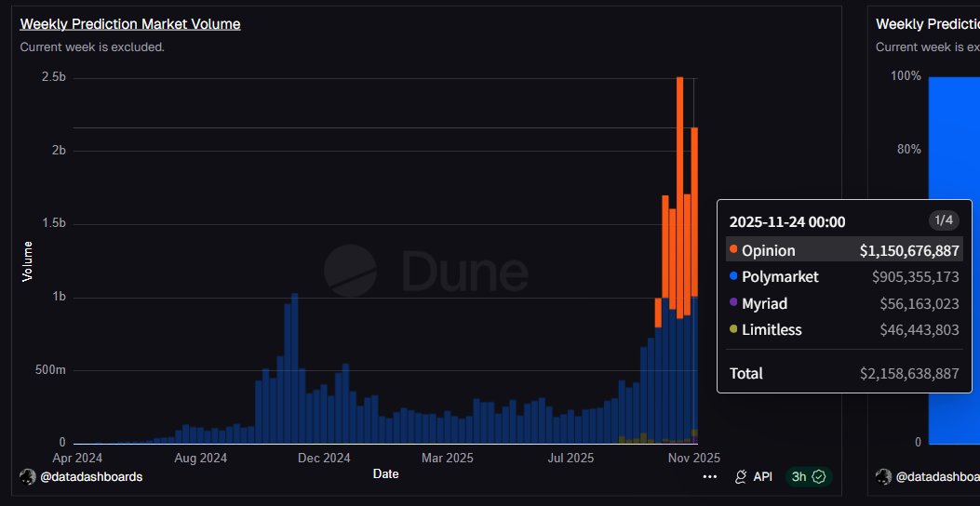The image size is (980, 506).
Task: Select the Myriad row in tooltip
Action: [844, 303]
